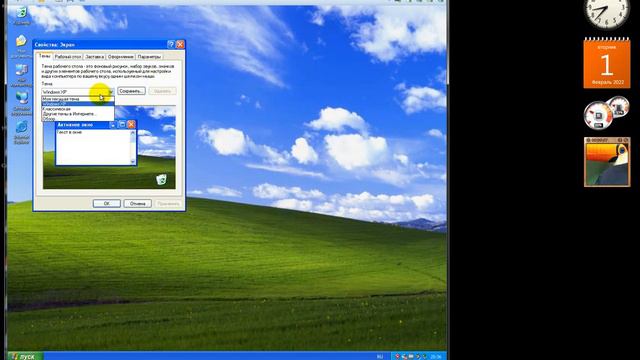Screen dimensions: 640x360
Task: Click the theme dropdown arrow
Action: [111, 91]
